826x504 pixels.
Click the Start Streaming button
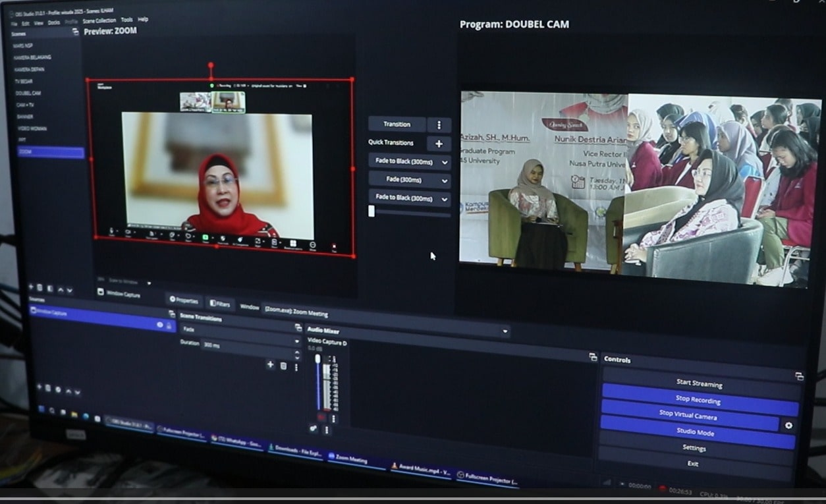699,383
